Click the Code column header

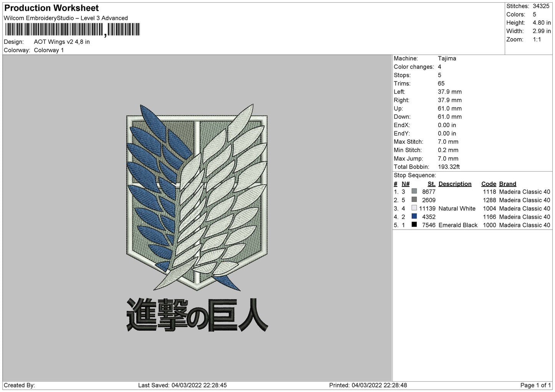pyautogui.click(x=489, y=184)
